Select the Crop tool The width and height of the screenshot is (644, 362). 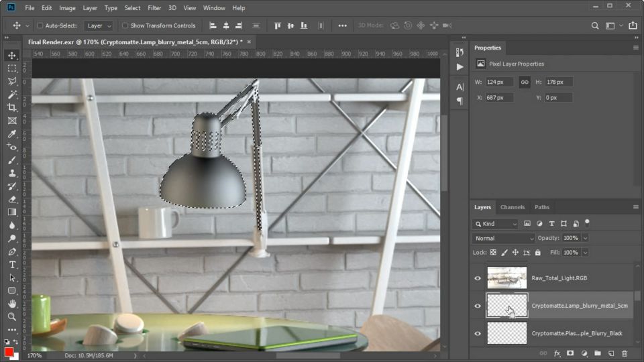(x=12, y=107)
